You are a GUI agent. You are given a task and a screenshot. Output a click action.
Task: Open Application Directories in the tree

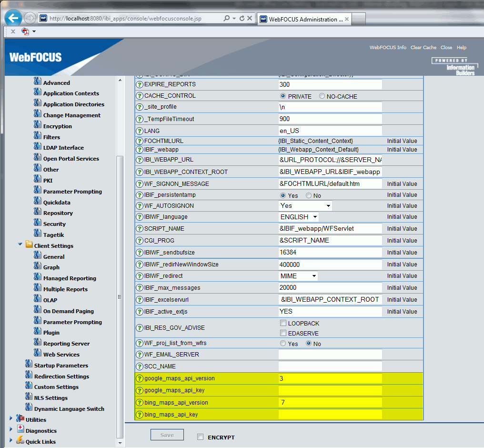pos(74,104)
